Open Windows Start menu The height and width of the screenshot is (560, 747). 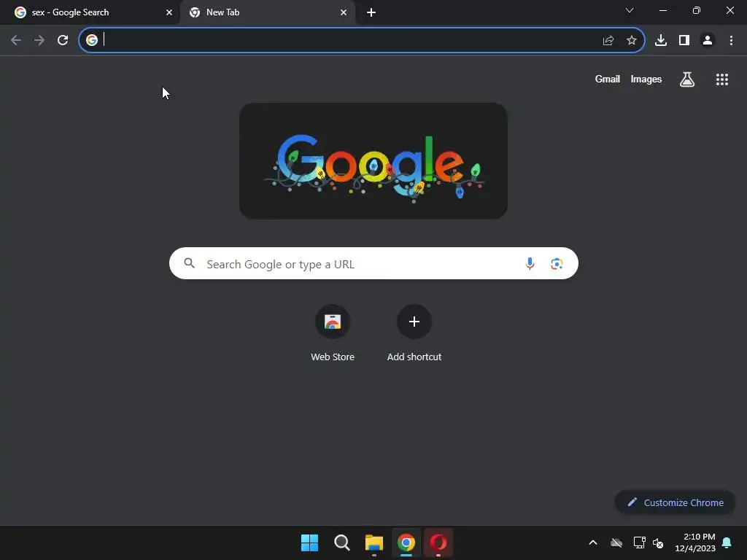(309, 542)
